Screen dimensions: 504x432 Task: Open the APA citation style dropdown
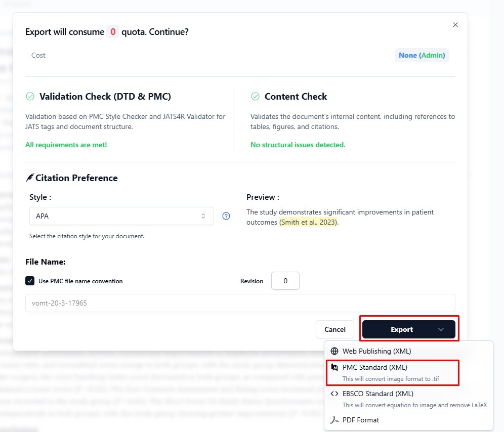tap(121, 216)
